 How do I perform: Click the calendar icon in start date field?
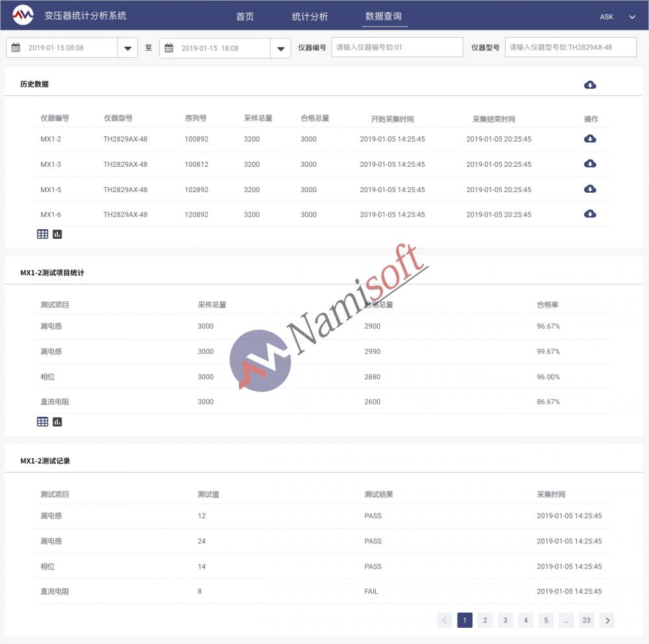click(x=16, y=47)
